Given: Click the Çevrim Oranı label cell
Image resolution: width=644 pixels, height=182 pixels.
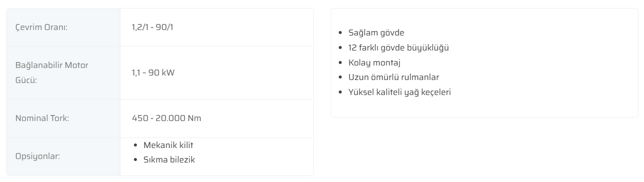Looking at the screenshot, I should click(x=63, y=27).
